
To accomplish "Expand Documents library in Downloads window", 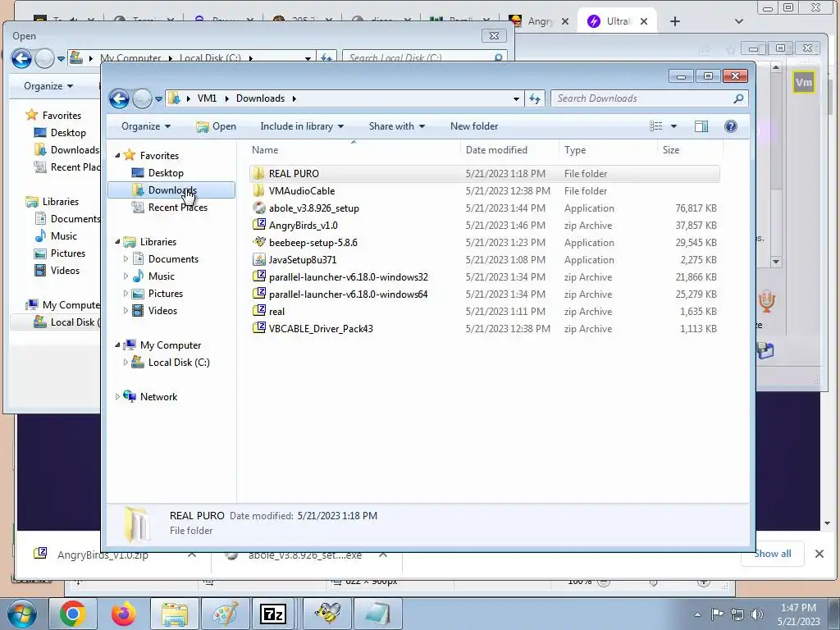I will point(126,258).
